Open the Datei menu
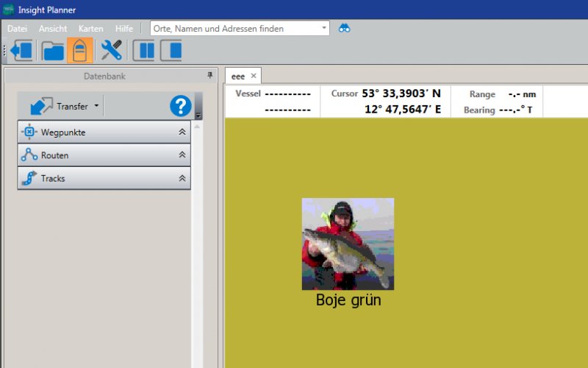Viewport: 588px width, 368px height. pos(17,29)
